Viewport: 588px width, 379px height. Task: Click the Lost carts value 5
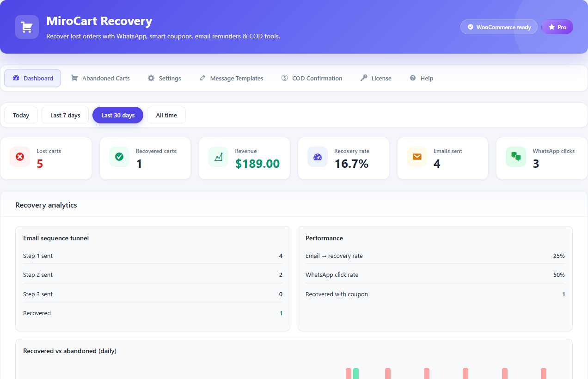[40, 164]
